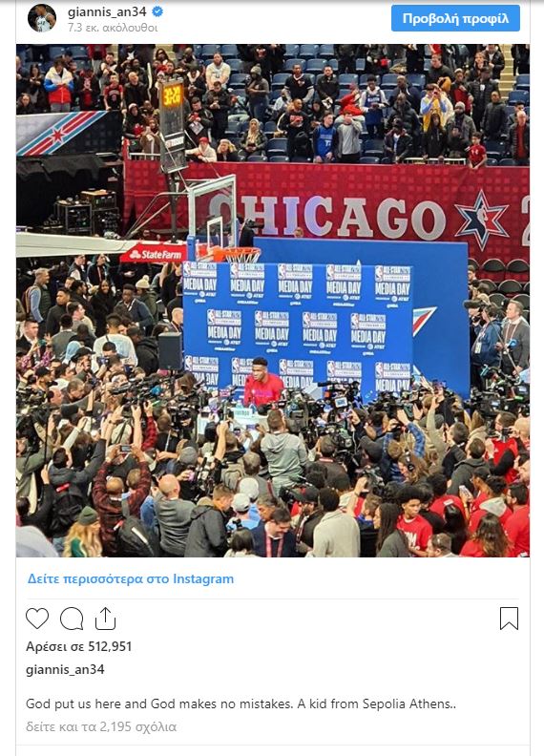
Task: Click the State Farm logo in the photo
Action: [154, 253]
